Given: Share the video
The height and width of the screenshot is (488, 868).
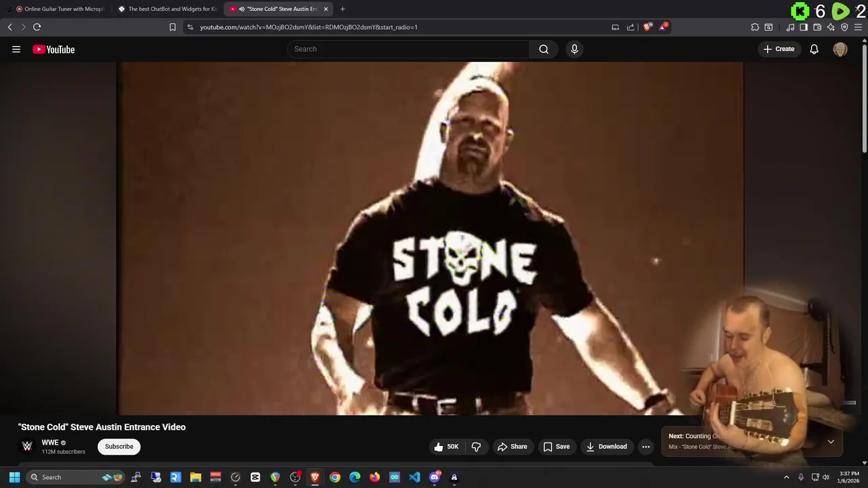Looking at the screenshot, I should click(512, 447).
